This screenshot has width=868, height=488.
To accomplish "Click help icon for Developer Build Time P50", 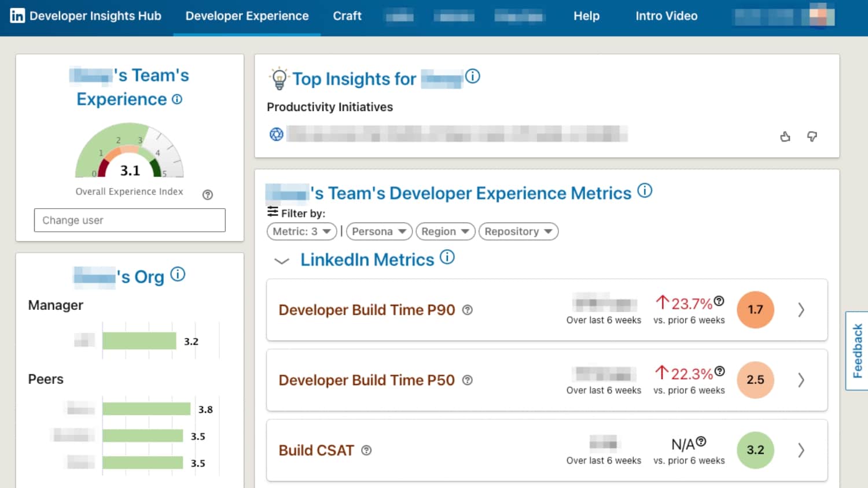I will 468,380.
